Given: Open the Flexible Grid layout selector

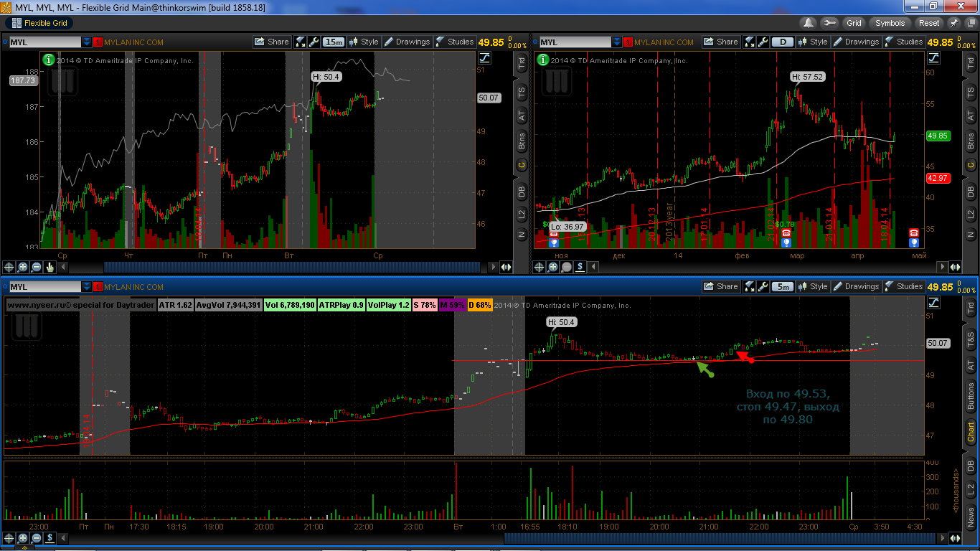Looking at the screenshot, I should (x=39, y=23).
